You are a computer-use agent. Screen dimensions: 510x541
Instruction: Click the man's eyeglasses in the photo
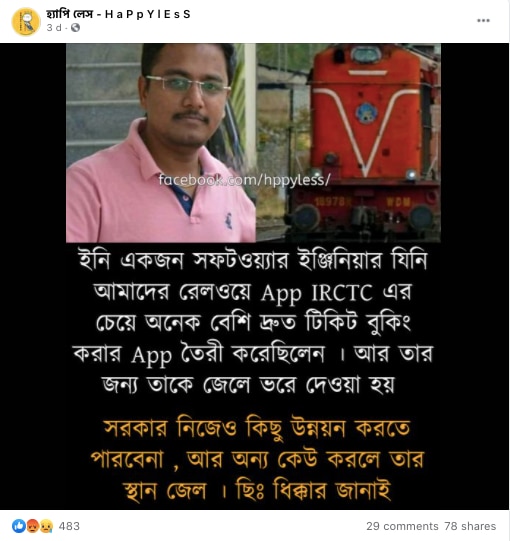[x=188, y=85]
